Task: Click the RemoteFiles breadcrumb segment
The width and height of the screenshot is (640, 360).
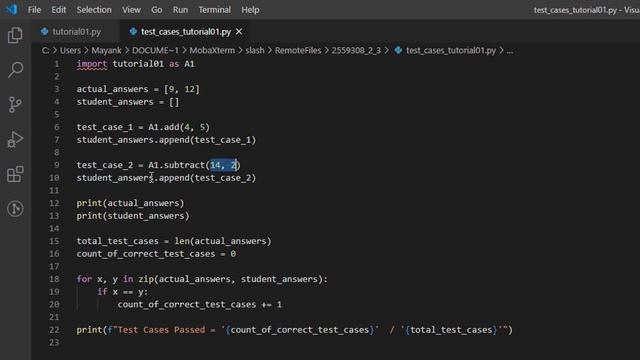Action: [298, 50]
